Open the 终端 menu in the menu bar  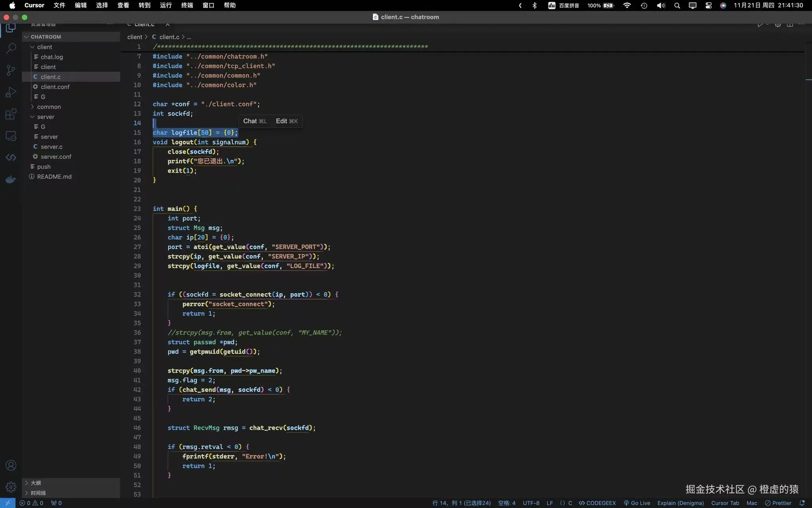click(x=187, y=6)
